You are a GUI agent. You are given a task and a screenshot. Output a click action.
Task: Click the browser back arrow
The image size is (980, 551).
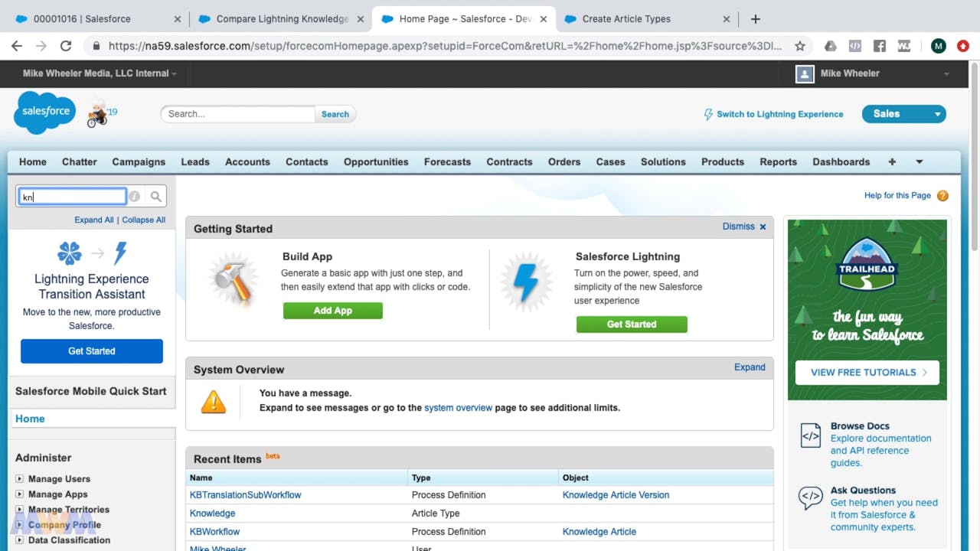click(x=17, y=46)
